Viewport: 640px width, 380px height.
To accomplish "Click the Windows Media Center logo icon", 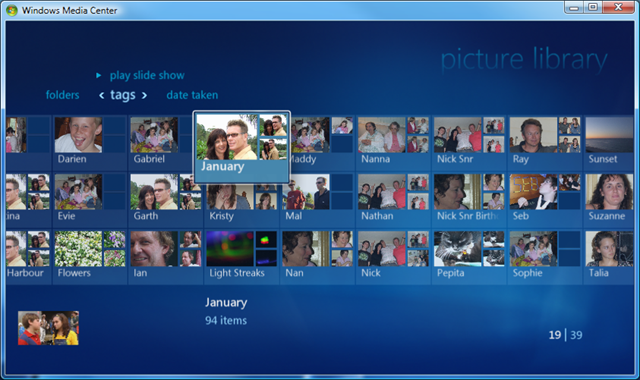I will click(x=12, y=10).
